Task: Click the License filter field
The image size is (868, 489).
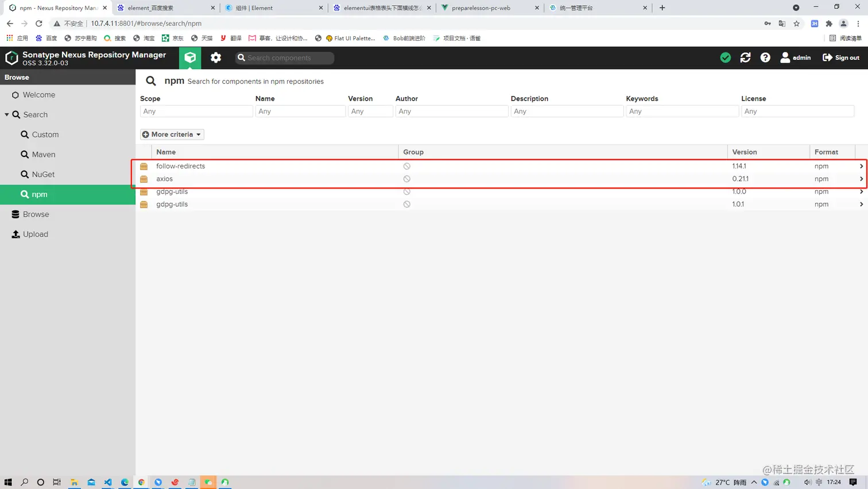Action: 797,111
